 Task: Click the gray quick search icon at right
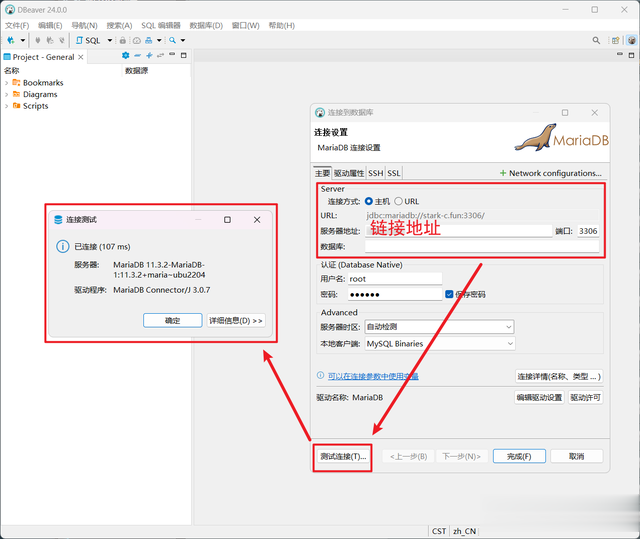[x=596, y=40]
